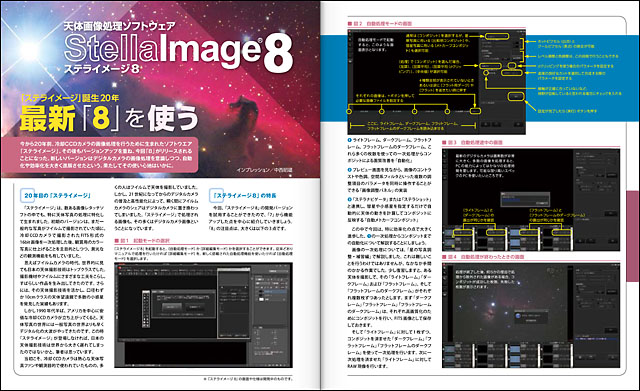Viewport: 640px width, 391px height.
Task: Open the Figure 1 startup mode screenshot
Action: coord(203,315)
